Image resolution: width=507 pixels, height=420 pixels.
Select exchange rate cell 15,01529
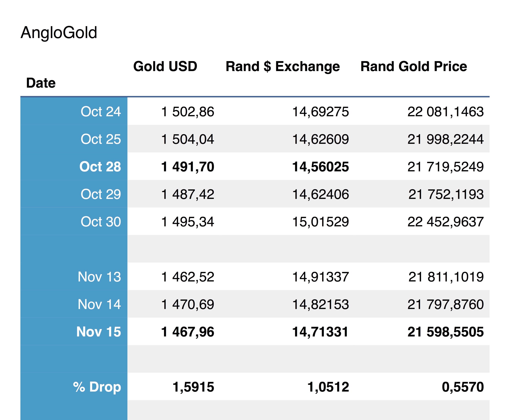coord(320,222)
